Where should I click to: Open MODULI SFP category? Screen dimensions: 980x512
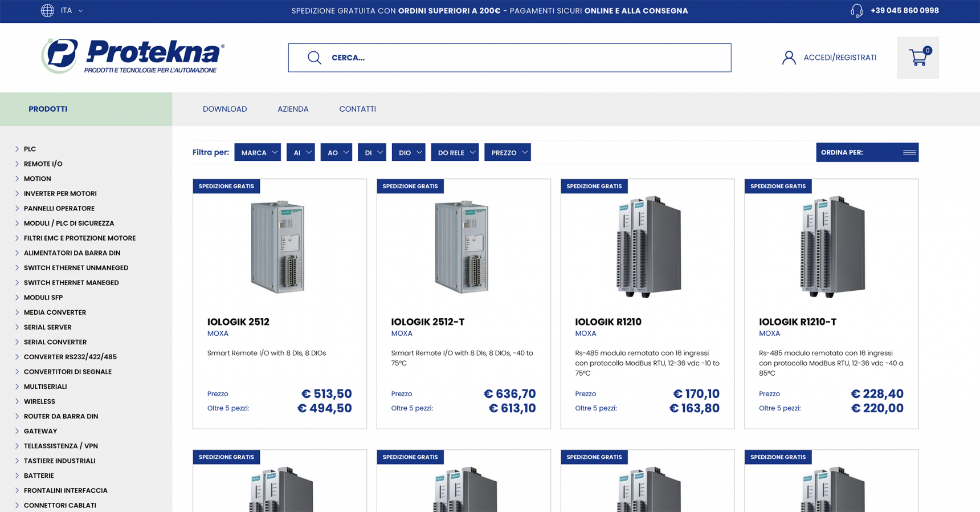[43, 297]
